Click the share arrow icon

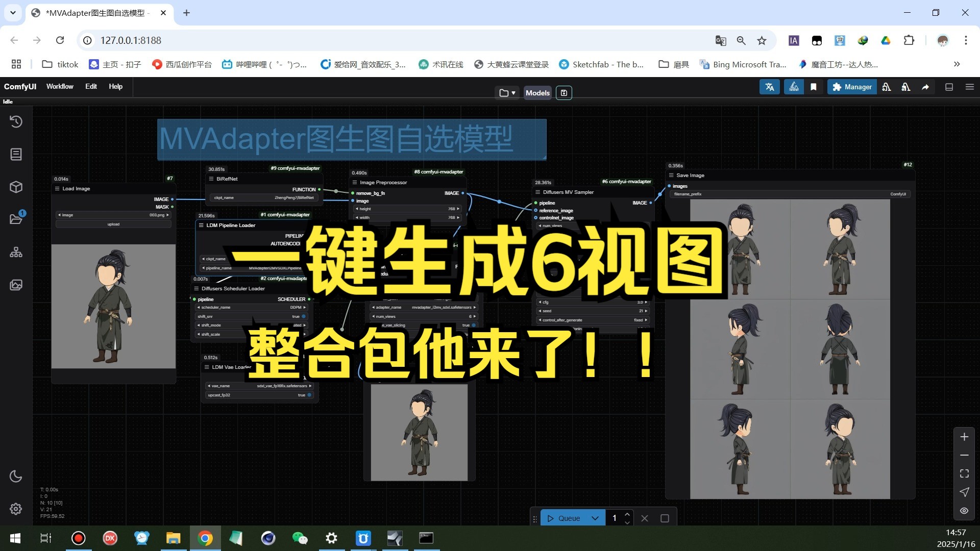(x=925, y=87)
